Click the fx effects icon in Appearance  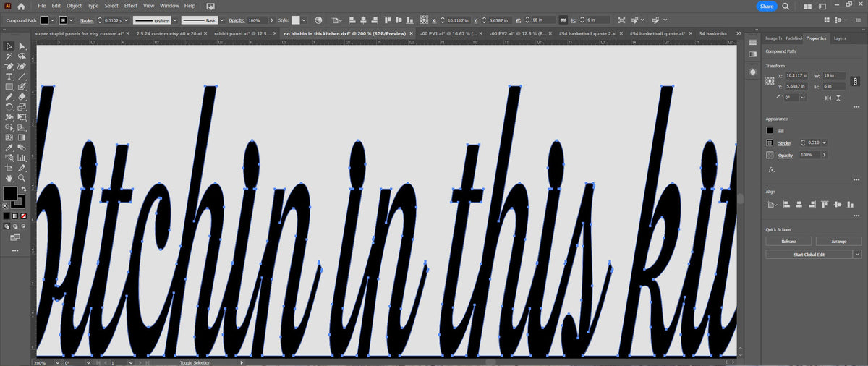click(772, 169)
